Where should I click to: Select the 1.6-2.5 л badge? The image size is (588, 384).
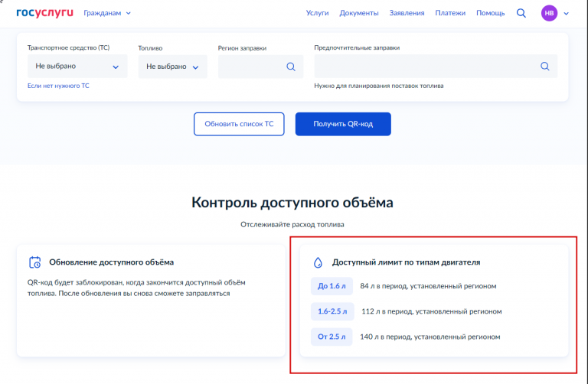point(332,311)
